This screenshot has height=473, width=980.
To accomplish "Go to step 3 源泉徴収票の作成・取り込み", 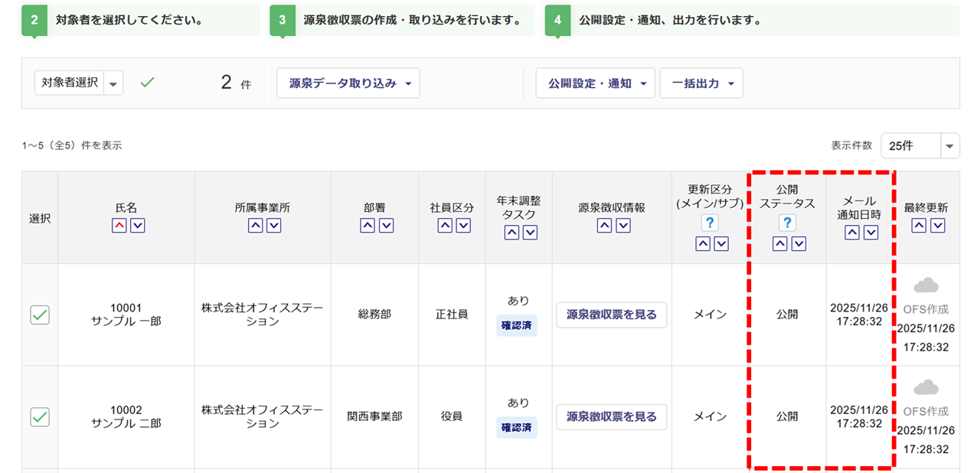I will tap(402, 21).
